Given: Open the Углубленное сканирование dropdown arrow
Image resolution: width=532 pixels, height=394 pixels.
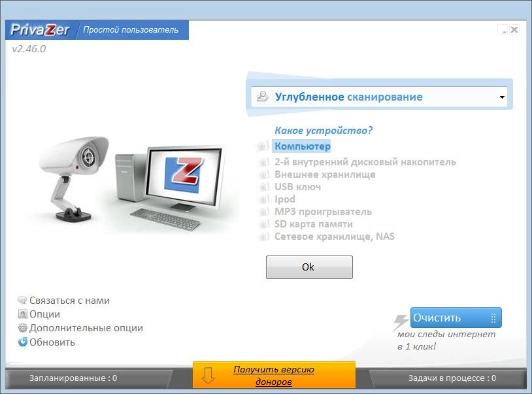Looking at the screenshot, I should (x=502, y=97).
